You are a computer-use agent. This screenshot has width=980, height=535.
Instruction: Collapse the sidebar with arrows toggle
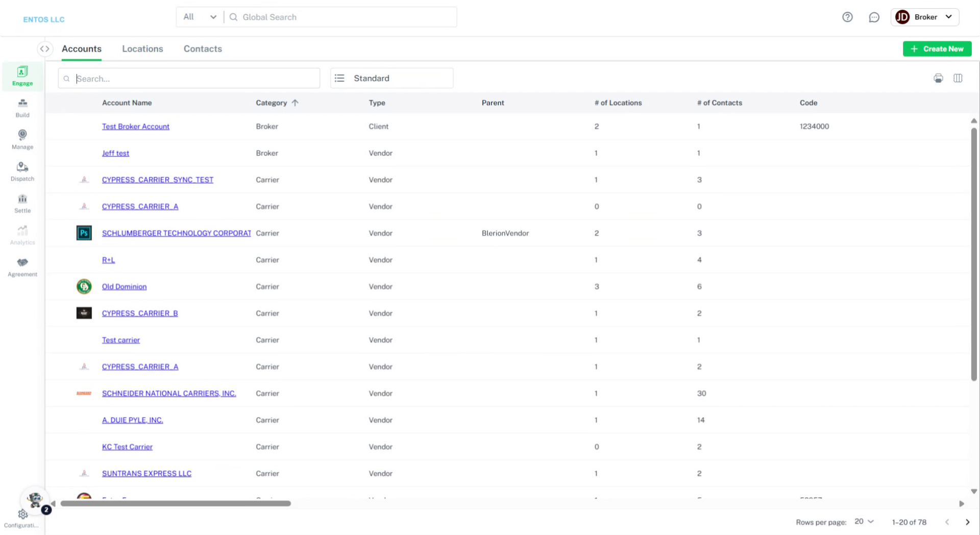coord(45,49)
